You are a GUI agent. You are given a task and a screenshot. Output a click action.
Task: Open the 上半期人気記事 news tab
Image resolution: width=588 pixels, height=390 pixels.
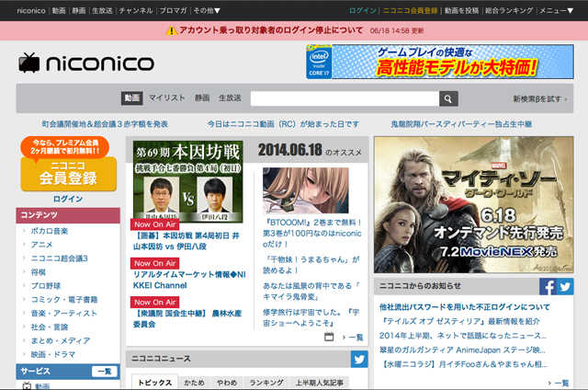(x=319, y=383)
